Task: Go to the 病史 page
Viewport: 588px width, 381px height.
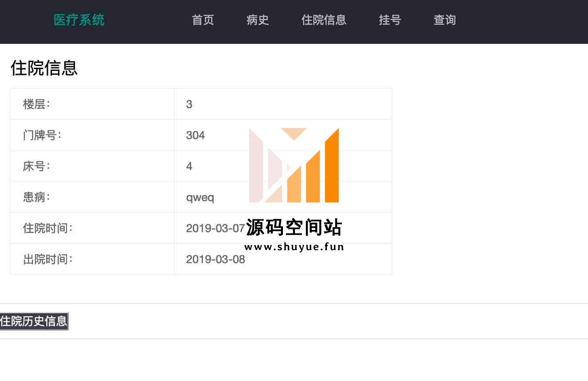Action: point(258,20)
